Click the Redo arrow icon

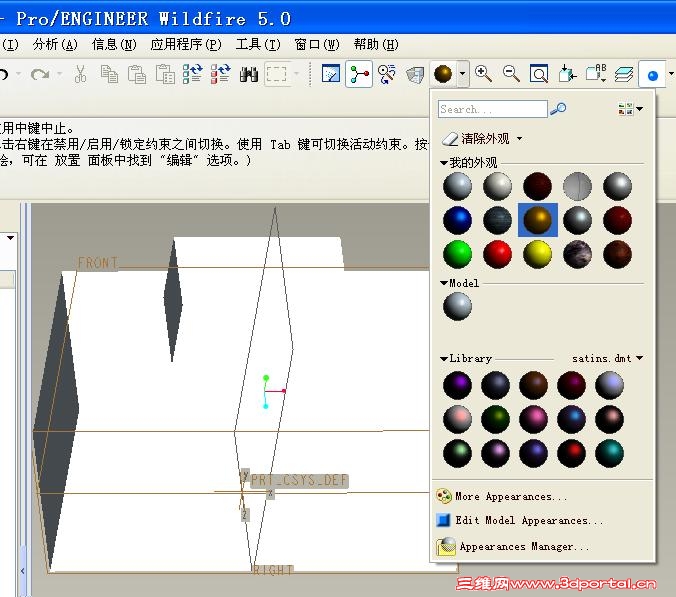click(x=40, y=74)
